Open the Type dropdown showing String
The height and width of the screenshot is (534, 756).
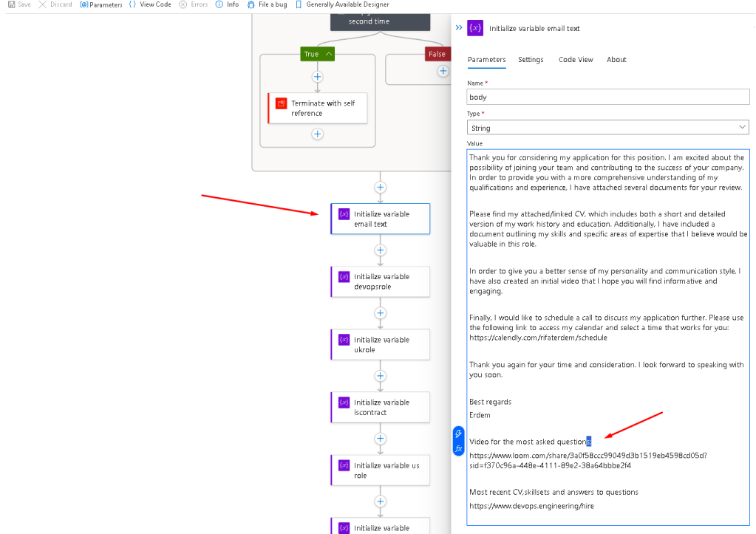coord(608,128)
